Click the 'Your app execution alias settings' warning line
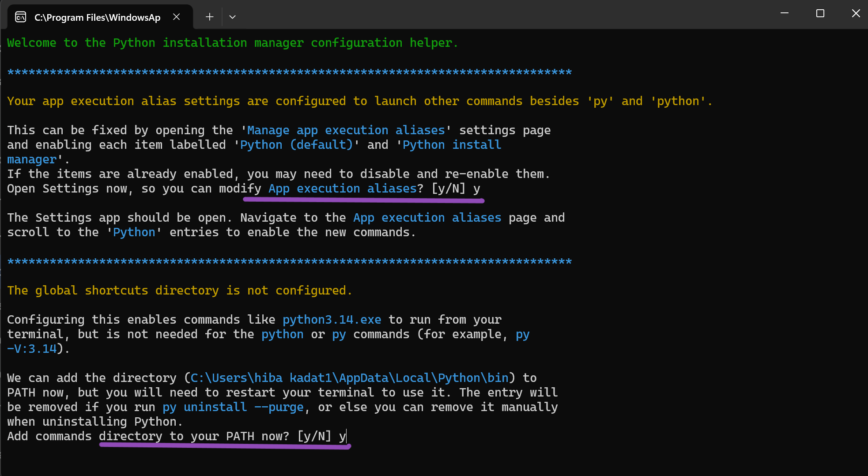The width and height of the screenshot is (868, 476). tap(360, 101)
